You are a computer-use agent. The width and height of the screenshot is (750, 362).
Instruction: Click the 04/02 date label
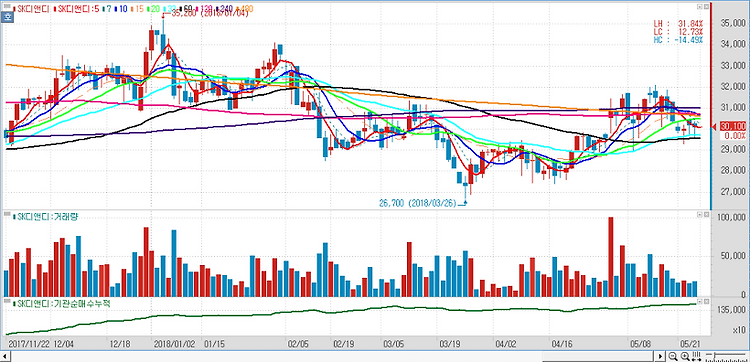(506, 344)
